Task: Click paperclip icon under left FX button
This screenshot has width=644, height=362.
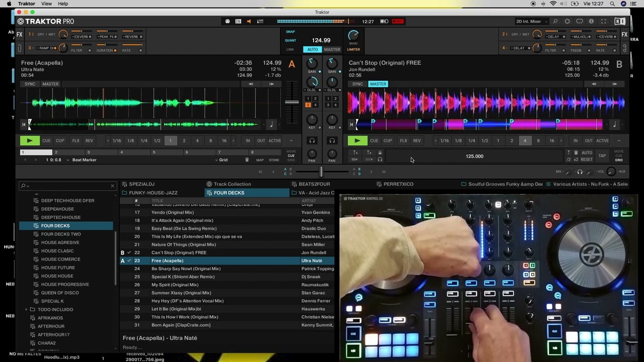Action: pos(19,48)
